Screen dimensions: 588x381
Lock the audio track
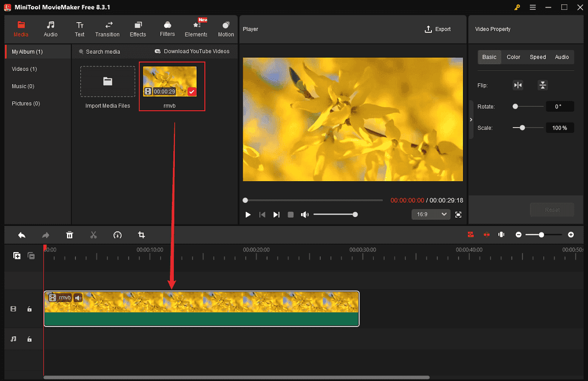click(29, 339)
